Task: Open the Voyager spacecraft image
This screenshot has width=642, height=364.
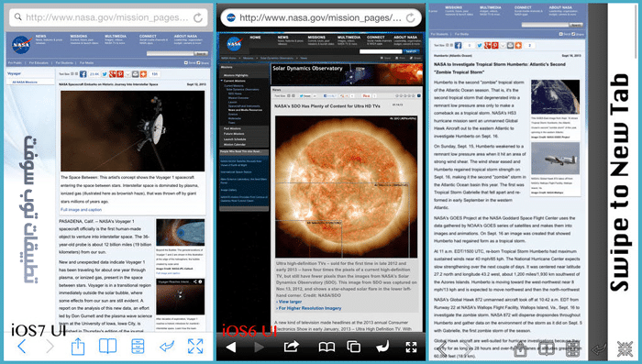Action: [133, 131]
